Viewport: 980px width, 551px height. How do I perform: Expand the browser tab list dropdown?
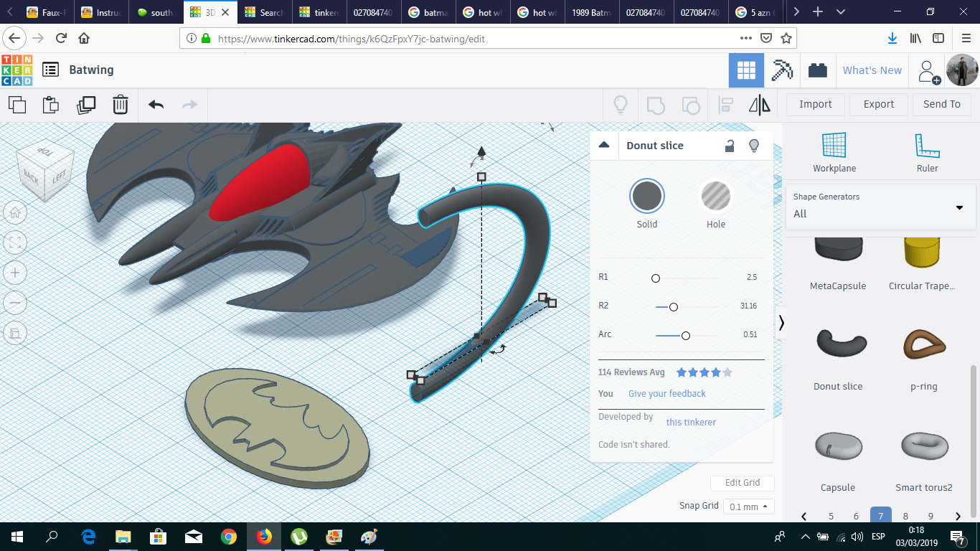click(841, 12)
